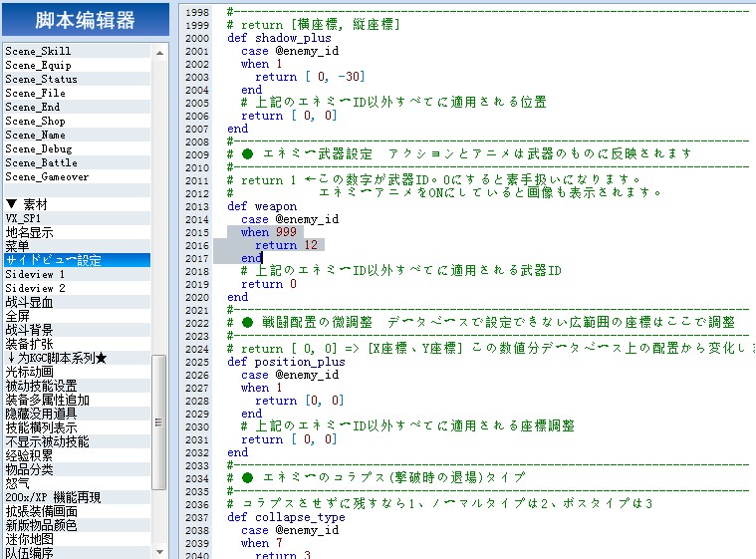Click the 'def weapon' code line
The height and width of the screenshot is (559, 756).
[x=262, y=206]
